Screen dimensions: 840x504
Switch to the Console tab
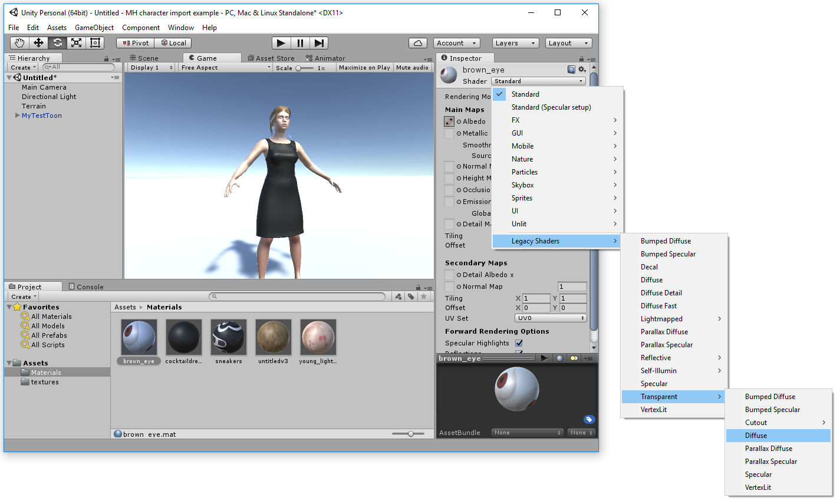point(86,287)
